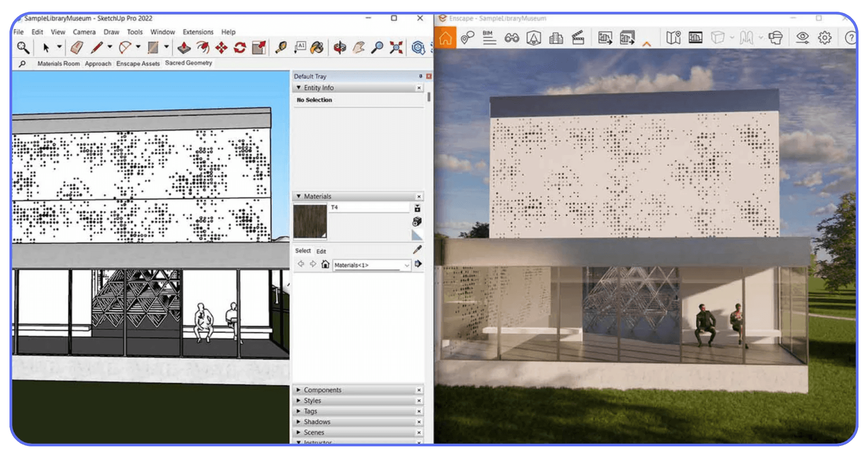The width and height of the screenshot is (868, 459).
Task: Choose the Move tool with red arrows
Action: (221, 47)
